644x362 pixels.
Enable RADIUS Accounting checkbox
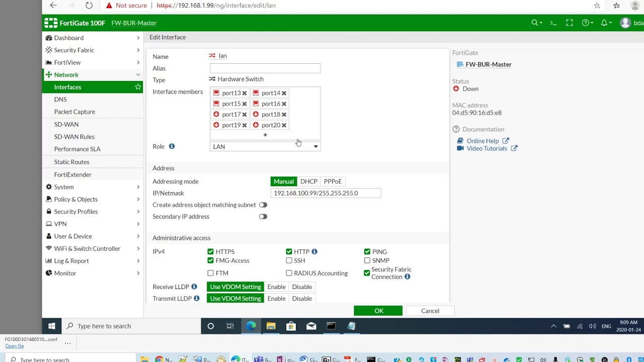point(289,273)
